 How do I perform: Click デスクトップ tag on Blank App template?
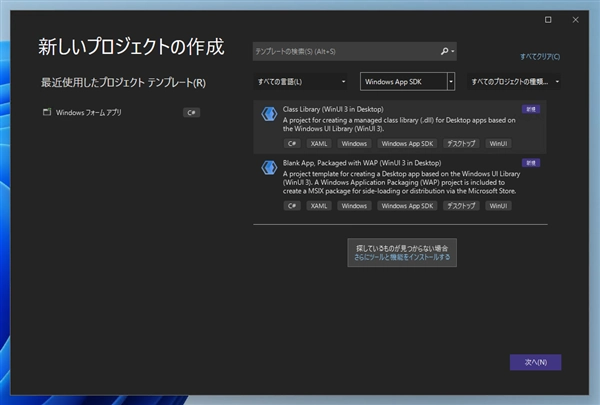[x=461, y=206]
